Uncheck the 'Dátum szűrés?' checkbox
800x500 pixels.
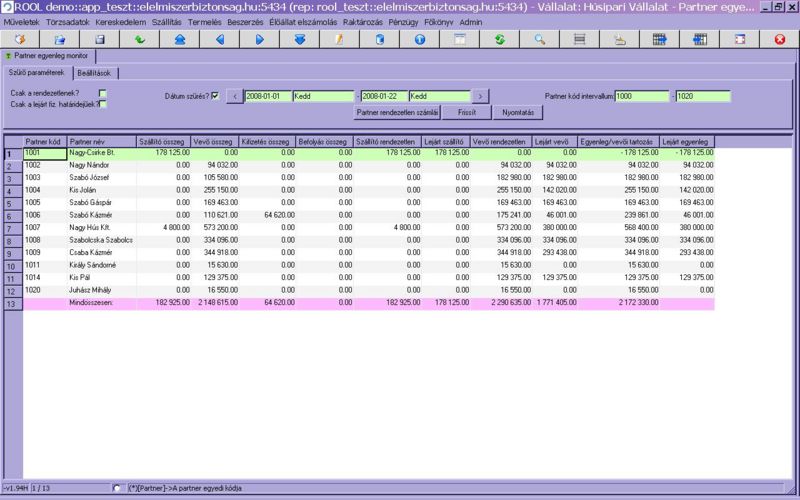pos(215,96)
